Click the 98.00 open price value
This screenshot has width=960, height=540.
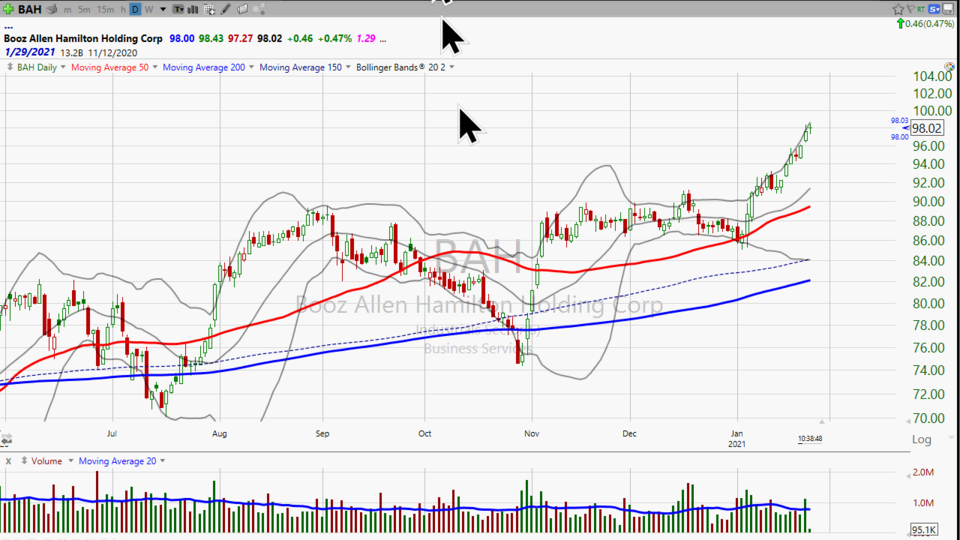[182, 39]
